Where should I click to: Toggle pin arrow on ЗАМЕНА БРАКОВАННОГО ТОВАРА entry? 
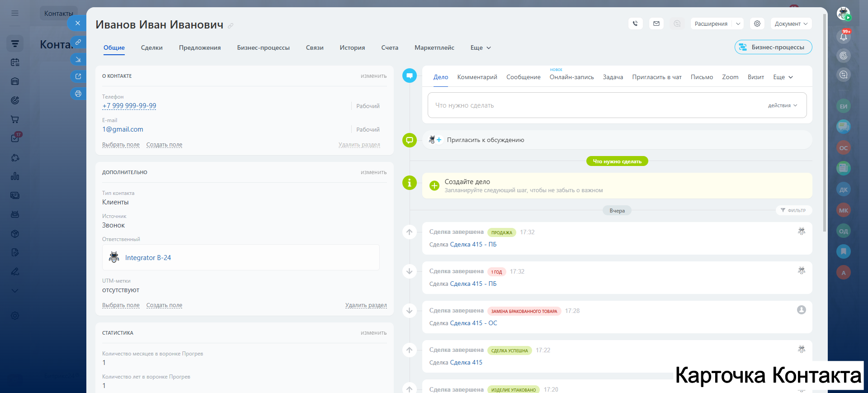[x=409, y=311]
